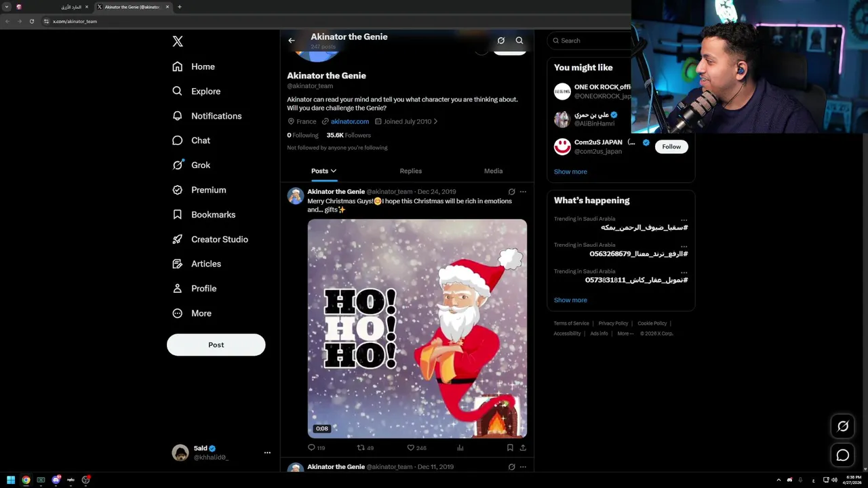Image resolution: width=868 pixels, height=488 pixels.
Task: Click the Grok icon in the profile header
Action: coord(501,41)
